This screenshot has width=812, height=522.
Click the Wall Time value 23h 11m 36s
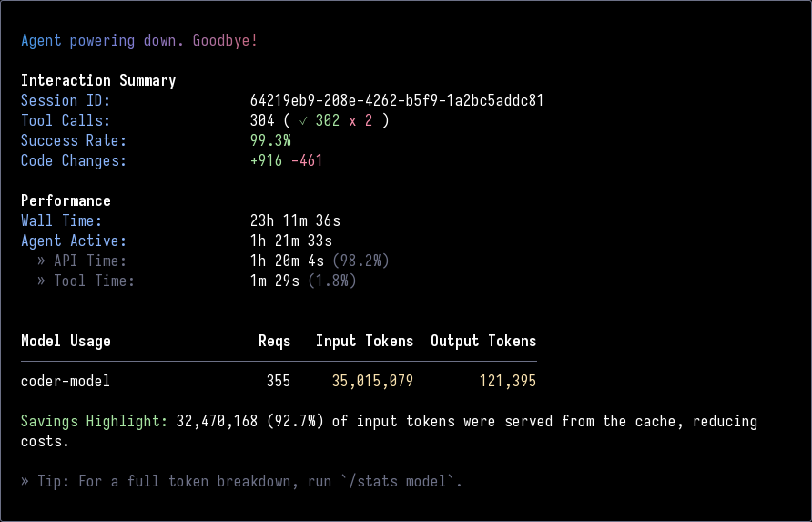tap(295, 221)
